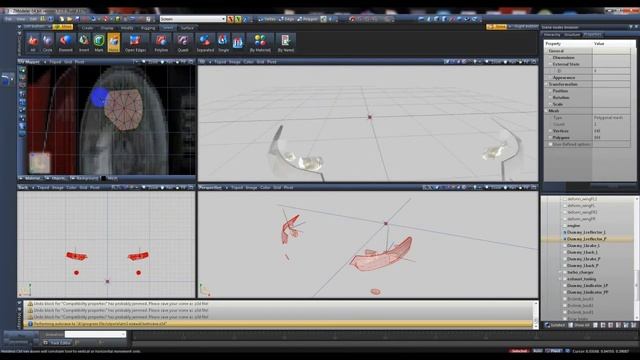
Task: Open the Create tab
Action: [x=87, y=28]
